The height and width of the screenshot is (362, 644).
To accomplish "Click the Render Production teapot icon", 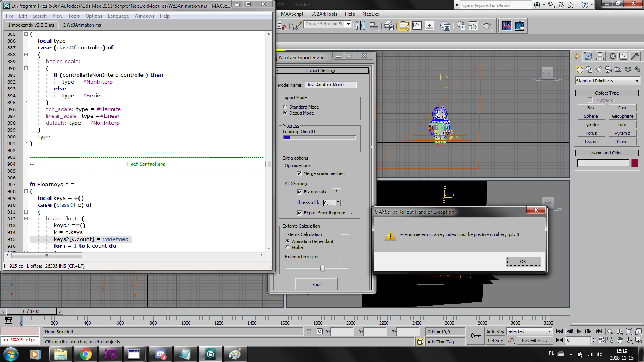I will 487,26.
